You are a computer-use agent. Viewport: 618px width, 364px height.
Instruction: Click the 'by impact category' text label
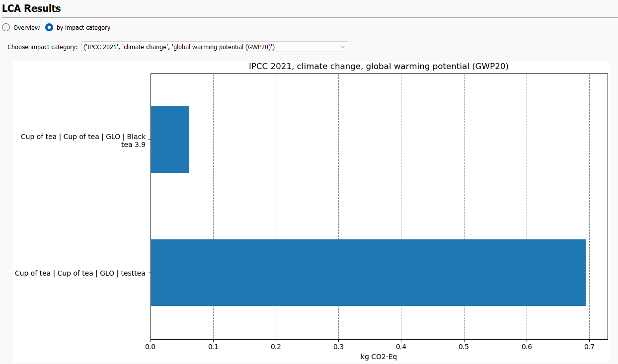(x=82, y=27)
